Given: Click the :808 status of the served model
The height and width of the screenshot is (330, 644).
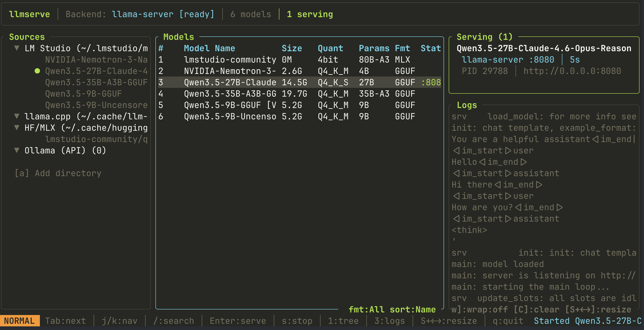Looking at the screenshot, I should tap(431, 82).
